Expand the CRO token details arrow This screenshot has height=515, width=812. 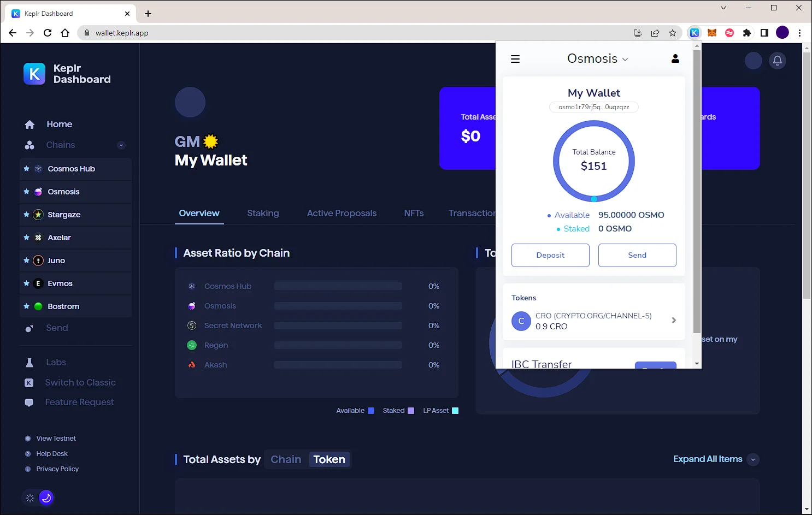coord(674,321)
